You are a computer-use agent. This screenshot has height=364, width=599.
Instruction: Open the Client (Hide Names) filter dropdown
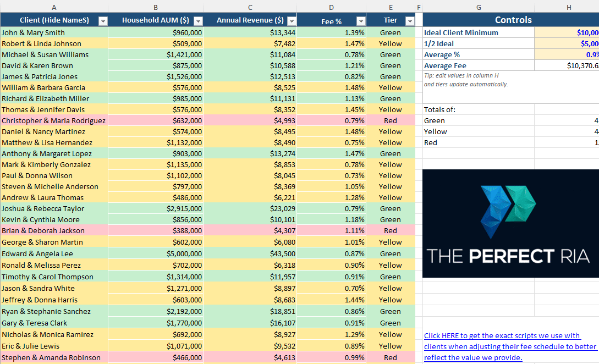pos(103,21)
